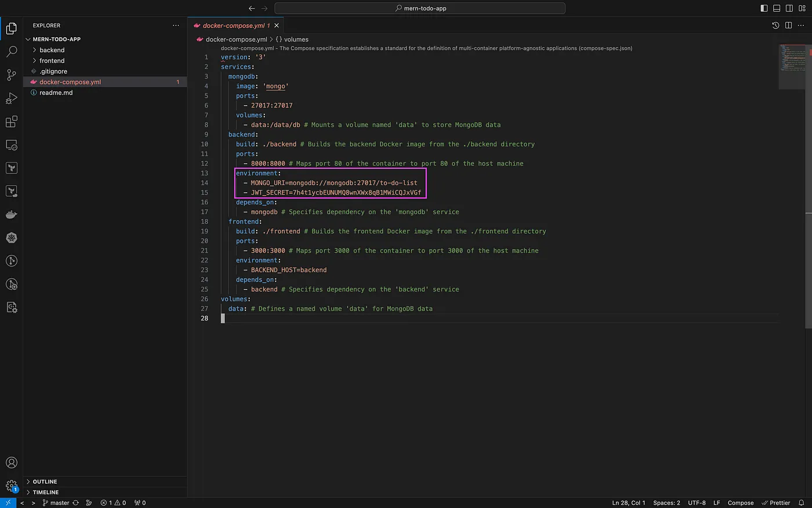This screenshot has height=508, width=812.
Task: Change the UTF-8 encoding setting
Action: tap(697, 503)
